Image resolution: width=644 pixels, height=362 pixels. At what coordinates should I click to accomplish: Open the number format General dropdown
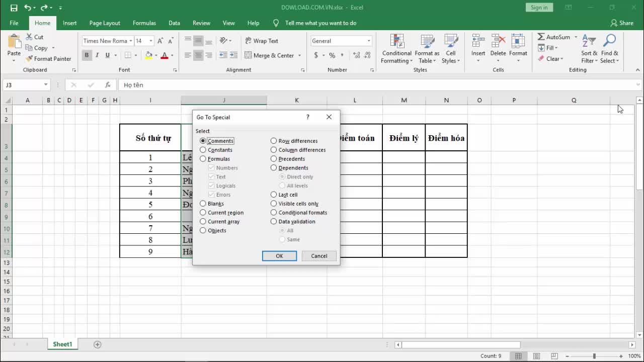(369, 41)
